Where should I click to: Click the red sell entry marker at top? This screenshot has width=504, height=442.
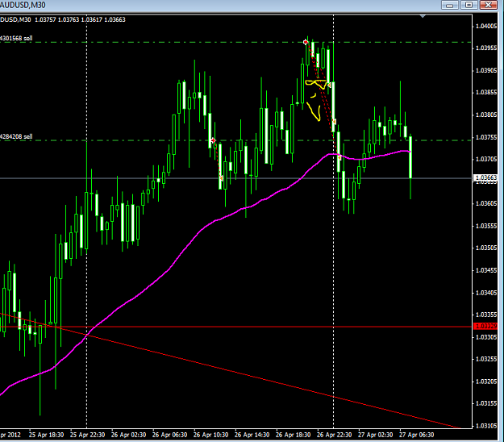click(x=306, y=42)
